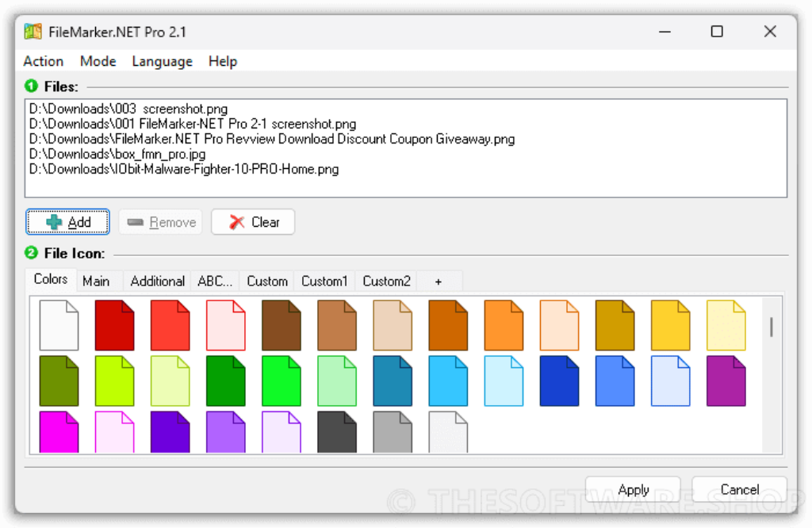Viewport: 812px width, 528px height.
Task: Open the ABC... tab
Action: (x=215, y=281)
